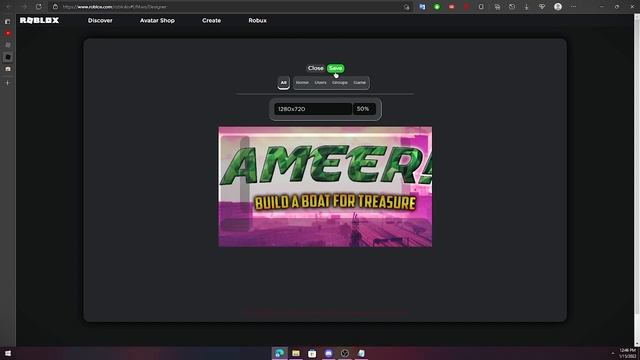Click the Close button beside Save
The image size is (640, 360).
(316, 68)
